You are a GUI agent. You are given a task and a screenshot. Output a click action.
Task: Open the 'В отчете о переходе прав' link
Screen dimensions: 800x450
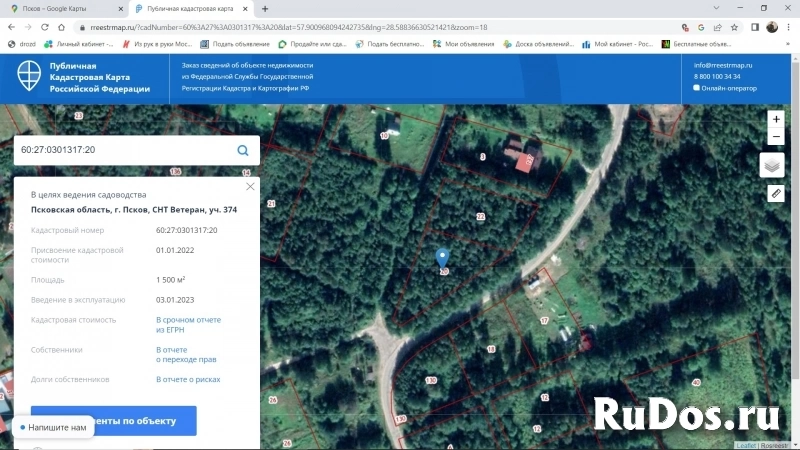pyautogui.click(x=186, y=355)
